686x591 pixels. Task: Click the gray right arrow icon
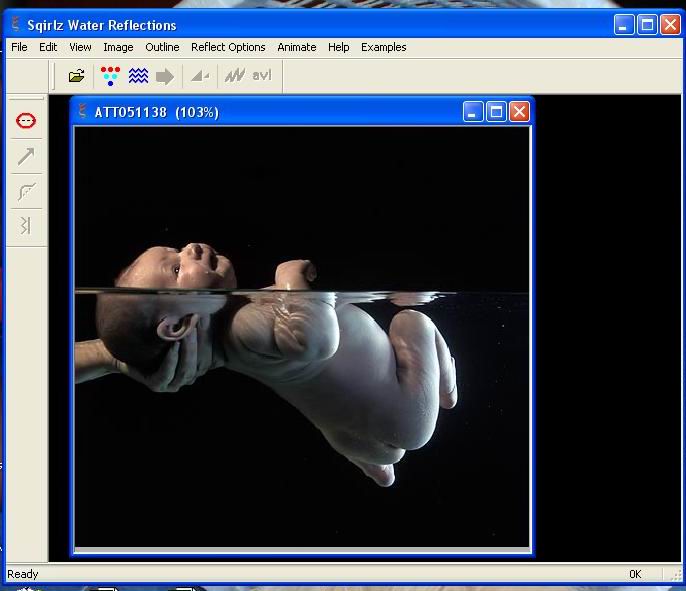click(165, 77)
